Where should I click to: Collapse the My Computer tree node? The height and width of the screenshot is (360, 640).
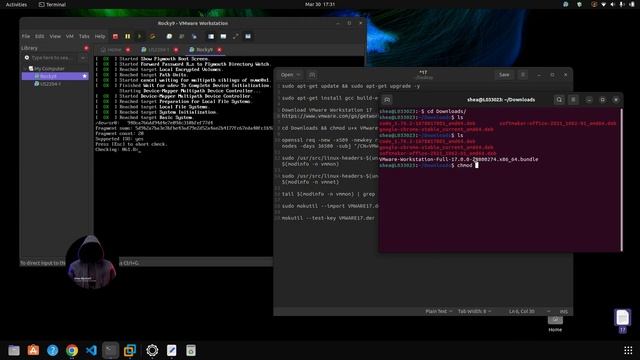tap(26, 69)
